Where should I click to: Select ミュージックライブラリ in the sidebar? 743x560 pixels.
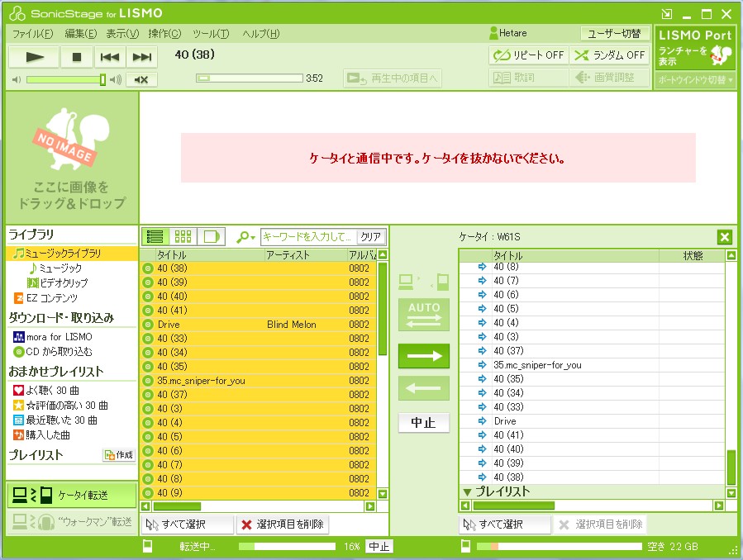point(72,254)
